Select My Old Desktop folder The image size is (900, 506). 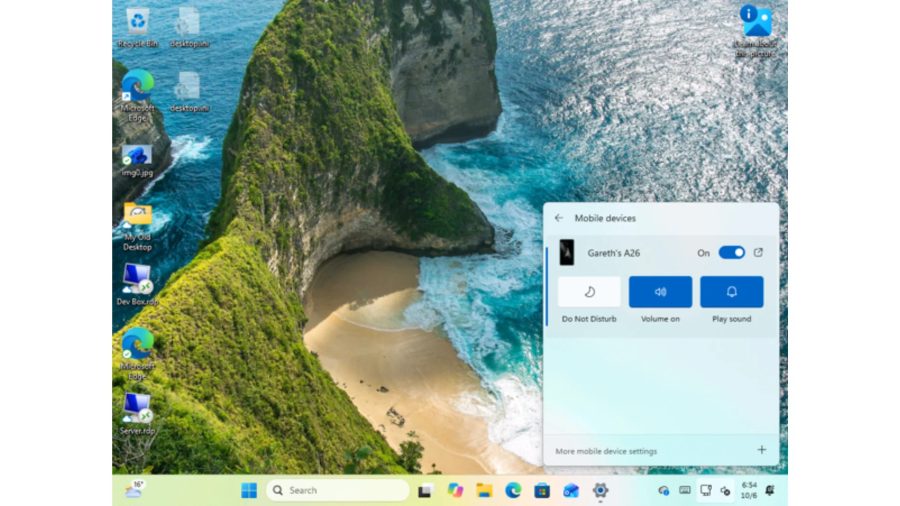point(138,227)
